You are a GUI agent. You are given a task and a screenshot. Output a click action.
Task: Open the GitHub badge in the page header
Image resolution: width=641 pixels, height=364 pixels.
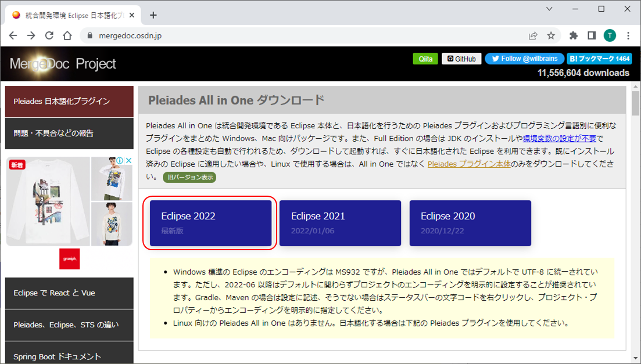(461, 58)
